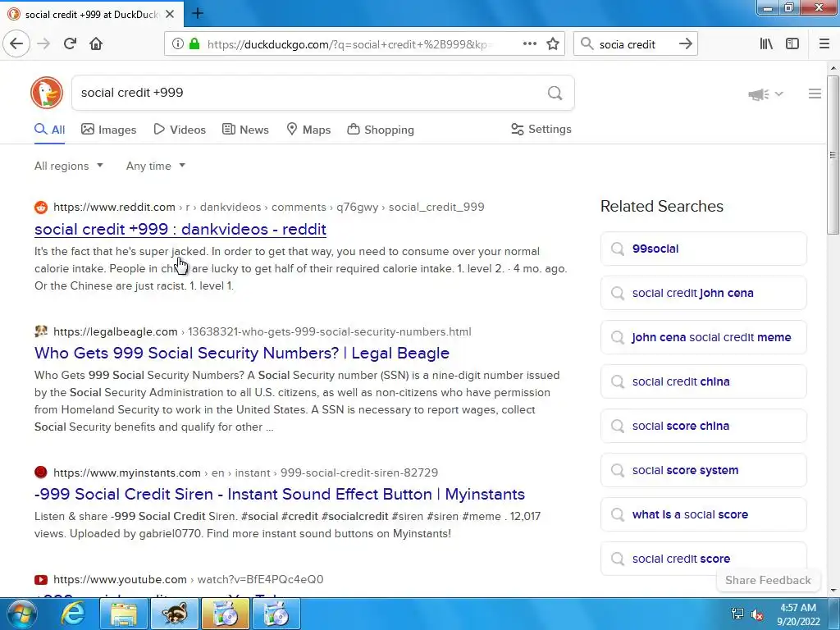Click the YouTube favicon beside the fourth result
This screenshot has width=840, height=630.
coord(41,580)
